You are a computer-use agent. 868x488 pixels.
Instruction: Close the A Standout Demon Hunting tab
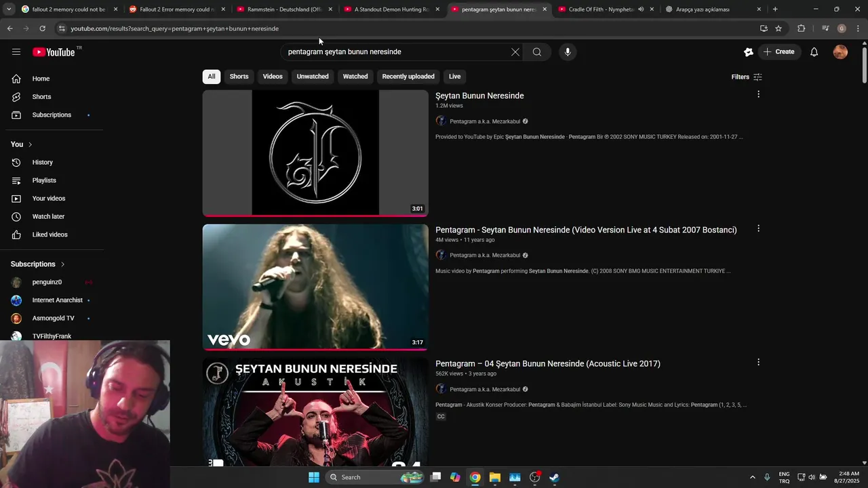coord(437,9)
